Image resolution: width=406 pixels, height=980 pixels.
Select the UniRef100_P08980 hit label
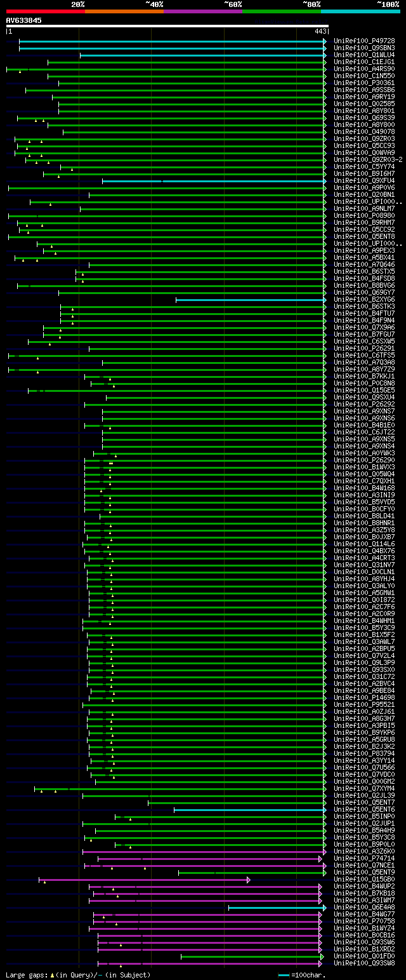click(364, 216)
